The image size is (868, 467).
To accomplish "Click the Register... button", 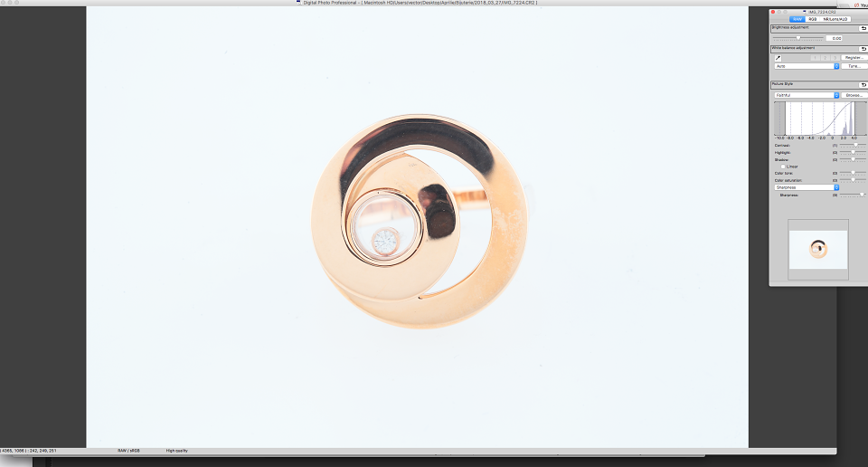I will coord(854,58).
